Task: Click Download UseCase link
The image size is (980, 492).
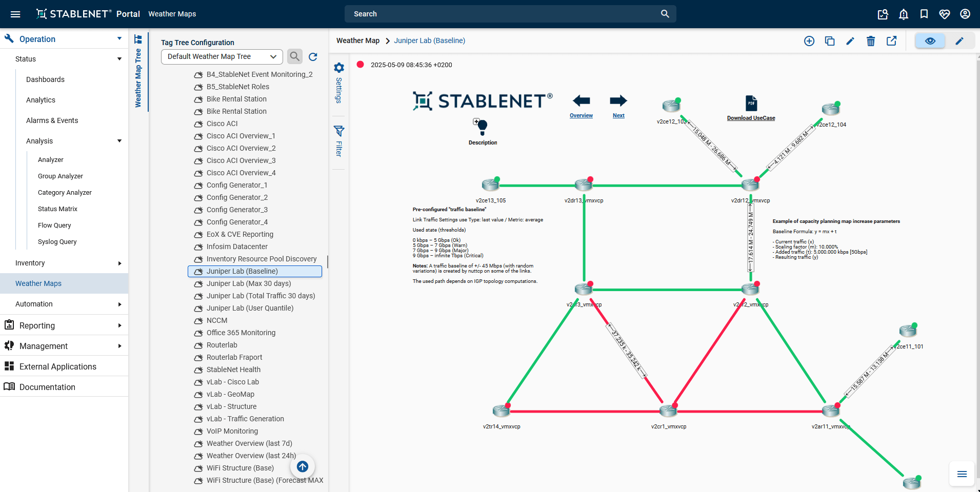Action: tap(751, 118)
